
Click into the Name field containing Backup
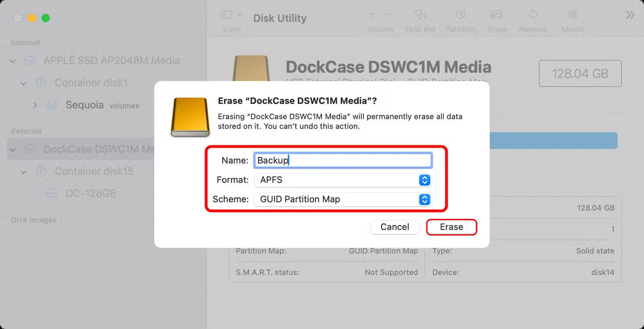pyautogui.click(x=343, y=160)
